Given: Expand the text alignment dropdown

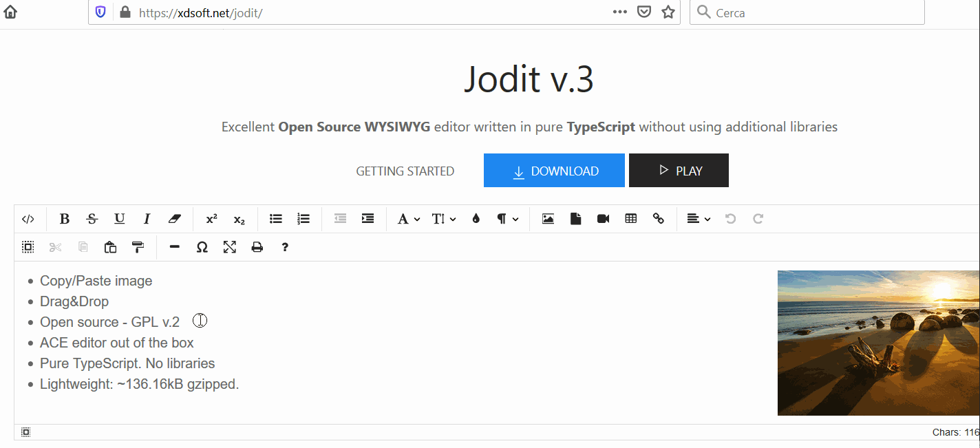Looking at the screenshot, I should tap(697, 218).
